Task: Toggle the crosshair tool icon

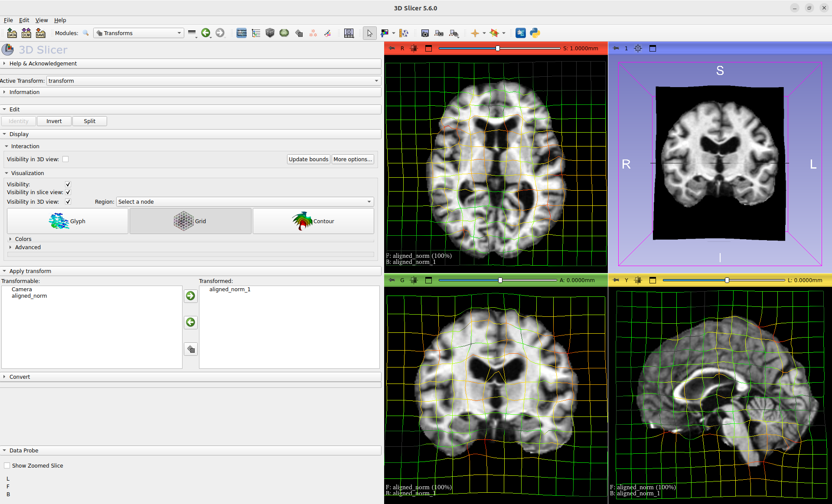Action: pyautogui.click(x=475, y=33)
